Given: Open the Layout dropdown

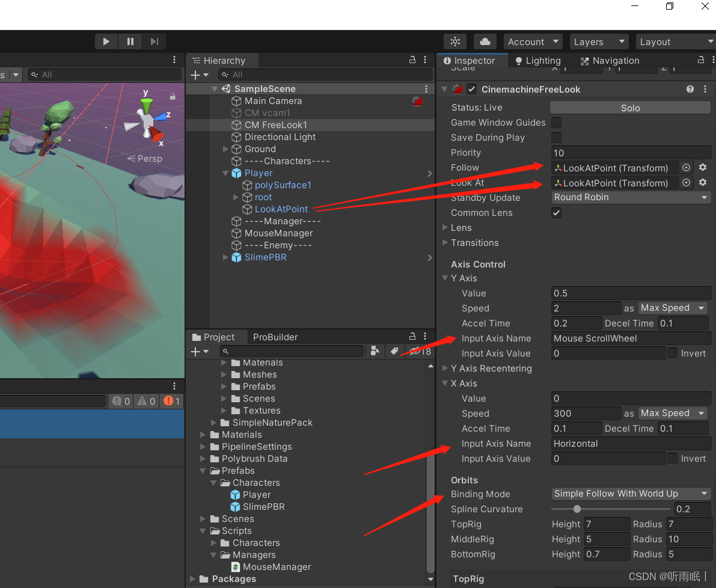Looking at the screenshot, I should (x=676, y=41).
